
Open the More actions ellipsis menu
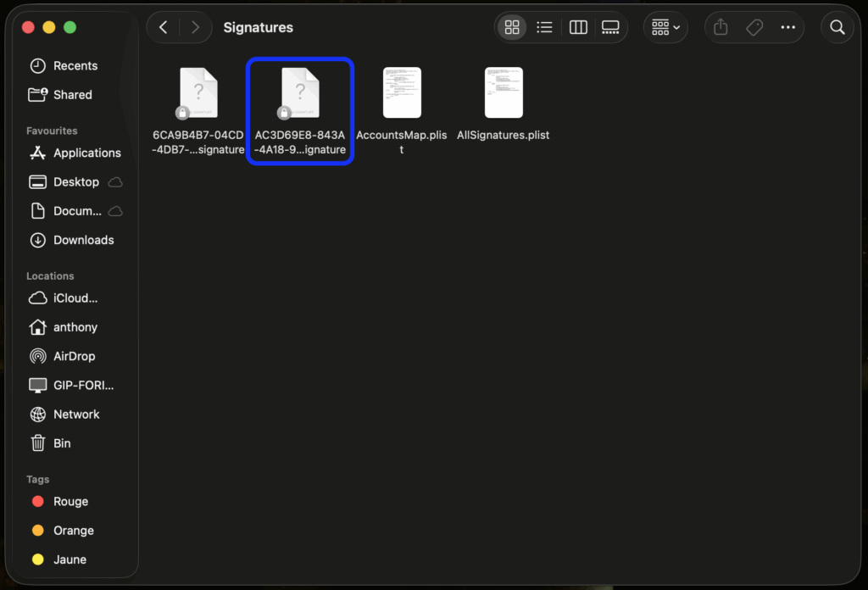coord(788,28)
